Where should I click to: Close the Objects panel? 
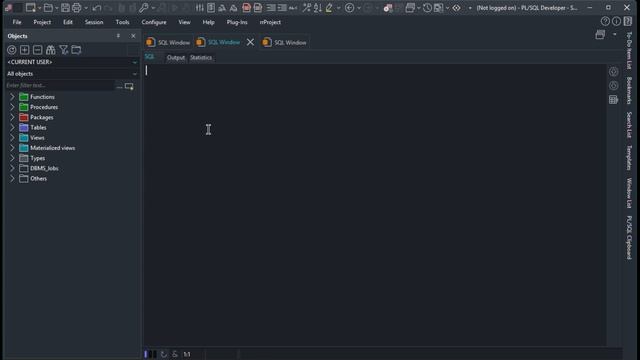[x=133, y=36]
